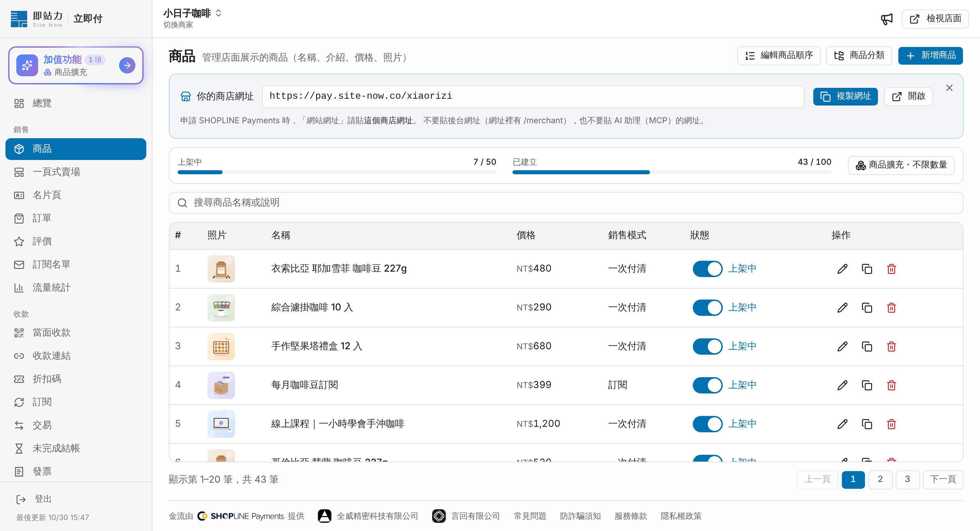Delete the 線上課程 product row
This screenshot has height=531, width=980.
(x=892, y=424)
